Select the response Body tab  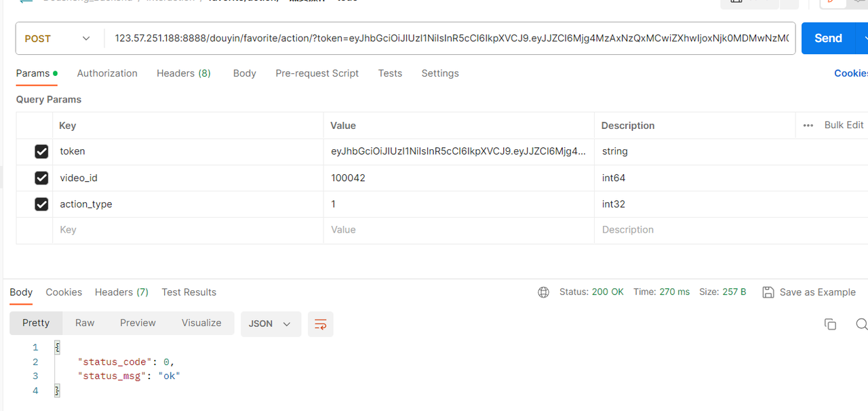[21, 292]
